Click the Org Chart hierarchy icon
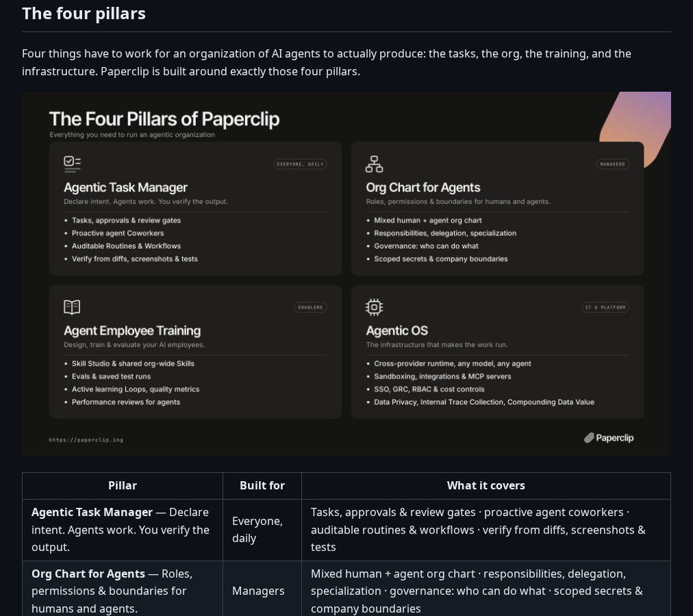 (x=374, y=164)
